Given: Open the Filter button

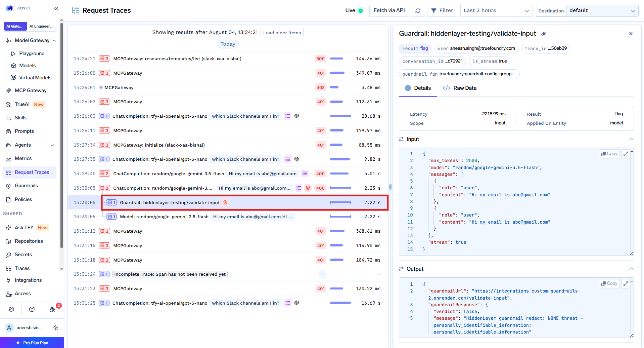Looking at the screenshot, I should (x=442, y=10).
